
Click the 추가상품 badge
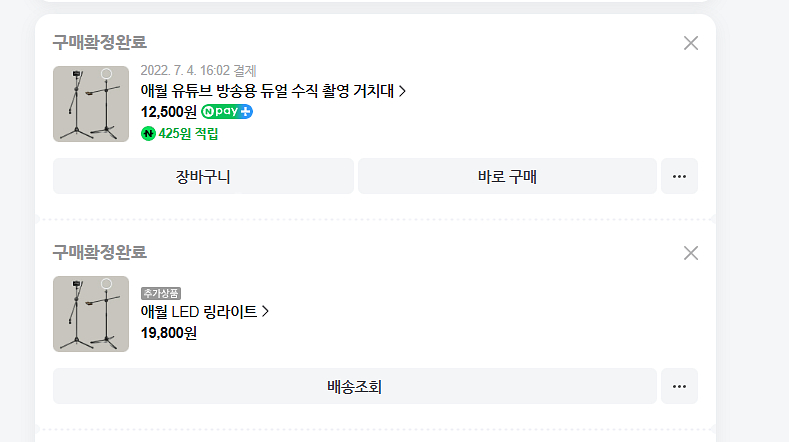(161, 293)
